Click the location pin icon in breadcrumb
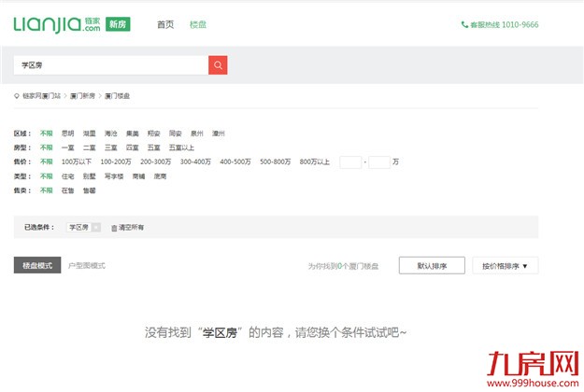This screenshot has height=392, width=584. [17, 96]
